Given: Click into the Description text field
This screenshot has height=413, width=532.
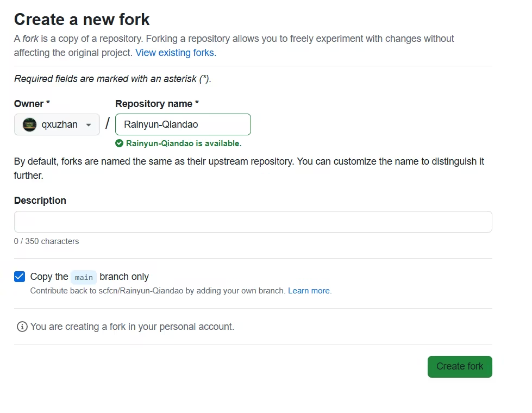Looking at the screenshot, I should point(253,222).
